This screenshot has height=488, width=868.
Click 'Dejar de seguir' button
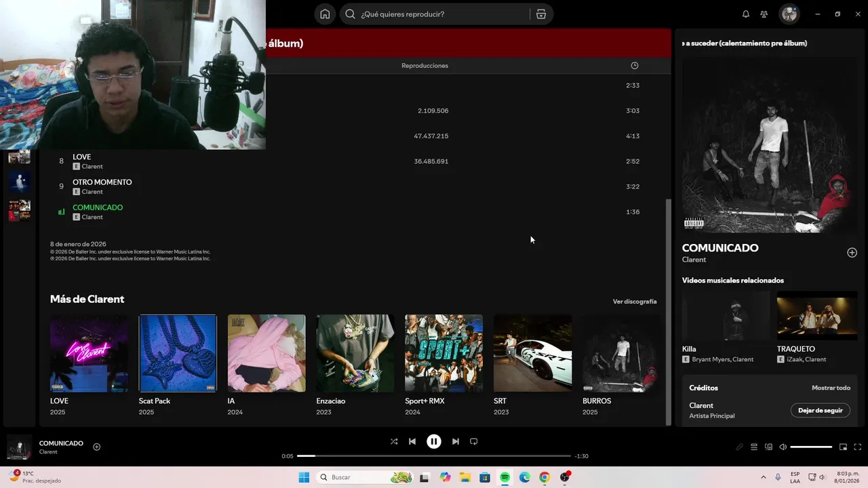pyautogui.click(x=821, y=410)
